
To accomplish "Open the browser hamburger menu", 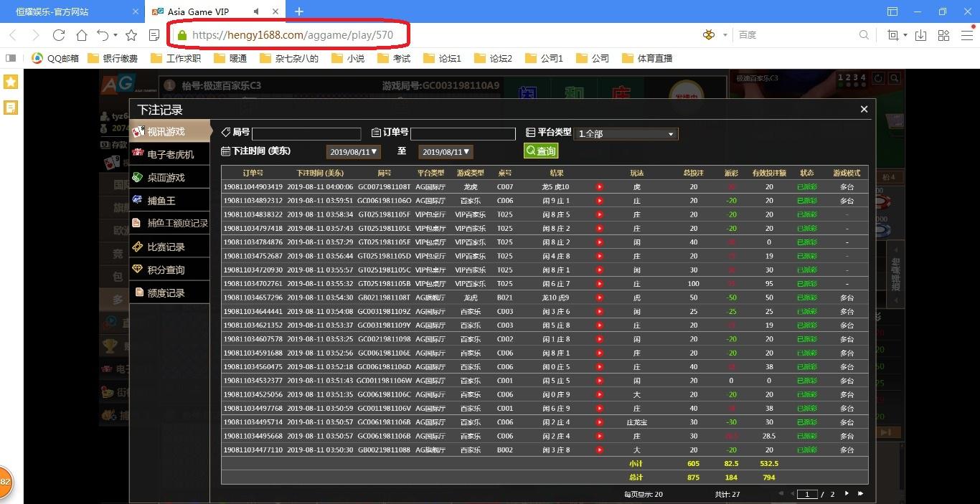I will tap(968, 35).
